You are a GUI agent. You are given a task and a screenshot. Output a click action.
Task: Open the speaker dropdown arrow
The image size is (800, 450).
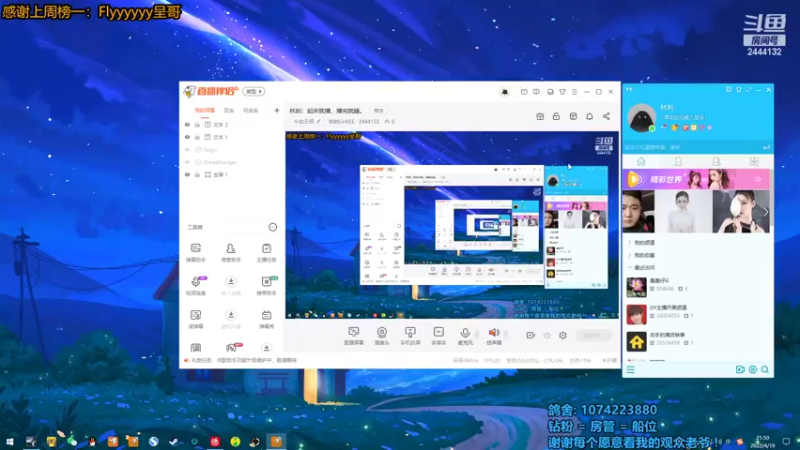tap(506, 335)
